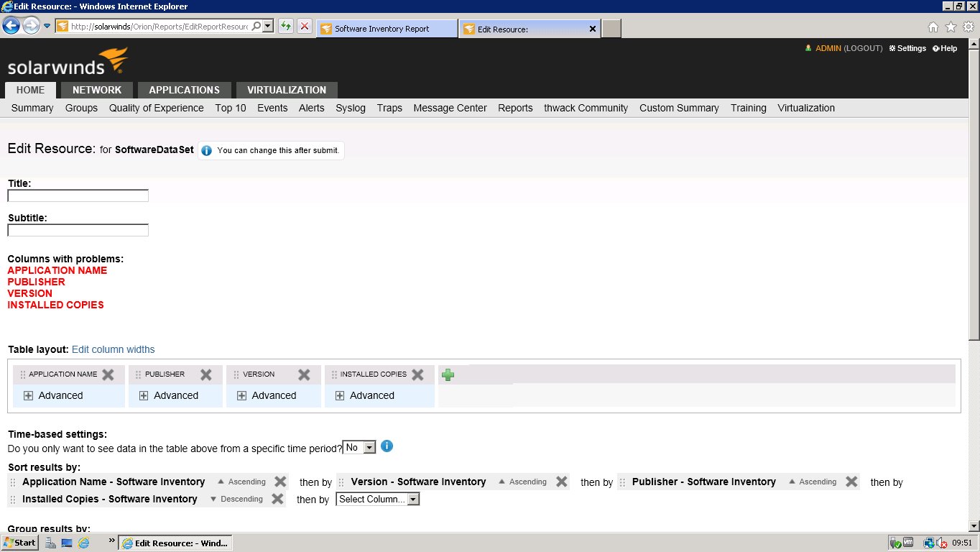Delete Publisher sort entry
The height and width of the screenshot is (552, 980).
coord(851,482)
